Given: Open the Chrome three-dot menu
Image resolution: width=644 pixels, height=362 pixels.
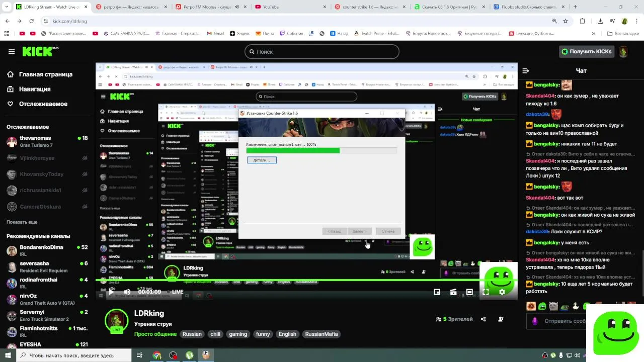Looking at the screenshot, I should 636,21.
